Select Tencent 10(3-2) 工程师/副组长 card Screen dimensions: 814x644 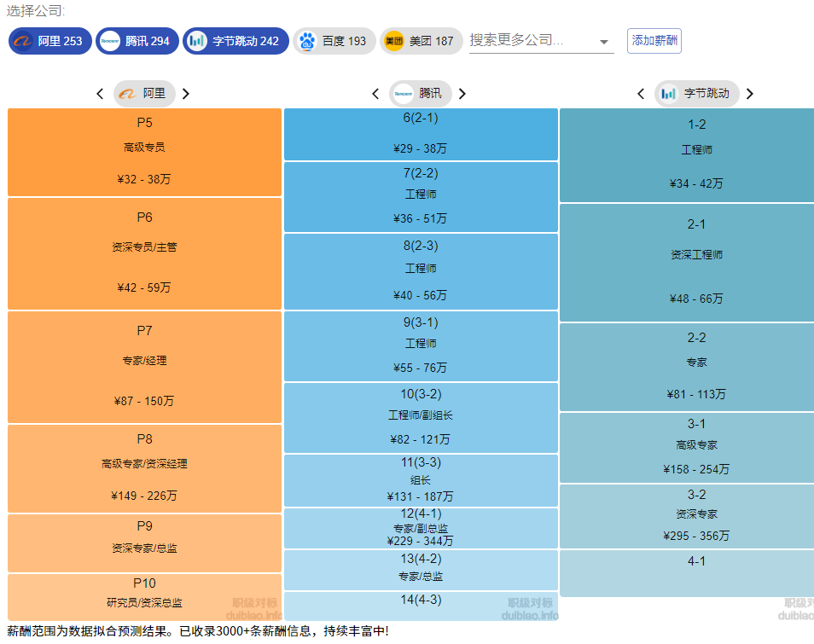tap(421, 418)
